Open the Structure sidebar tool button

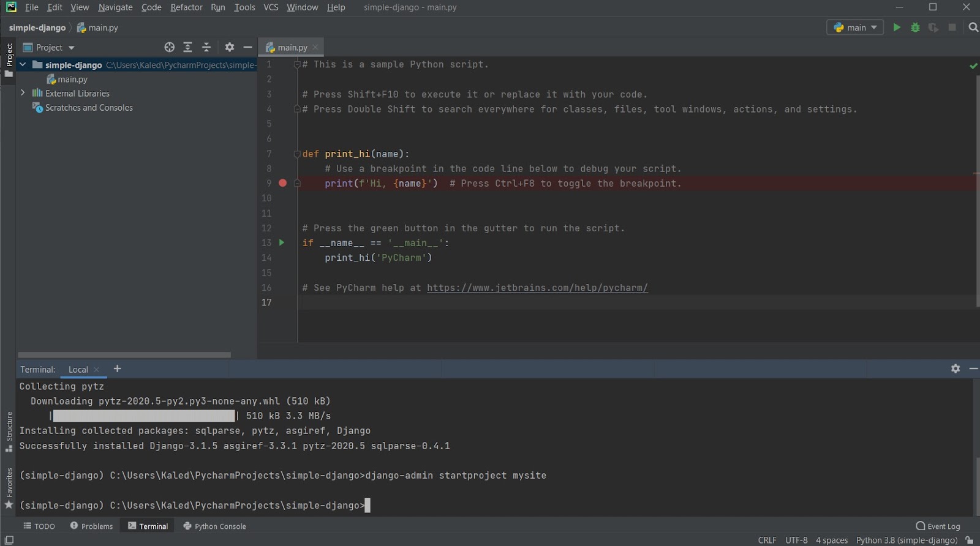point(9,432)
